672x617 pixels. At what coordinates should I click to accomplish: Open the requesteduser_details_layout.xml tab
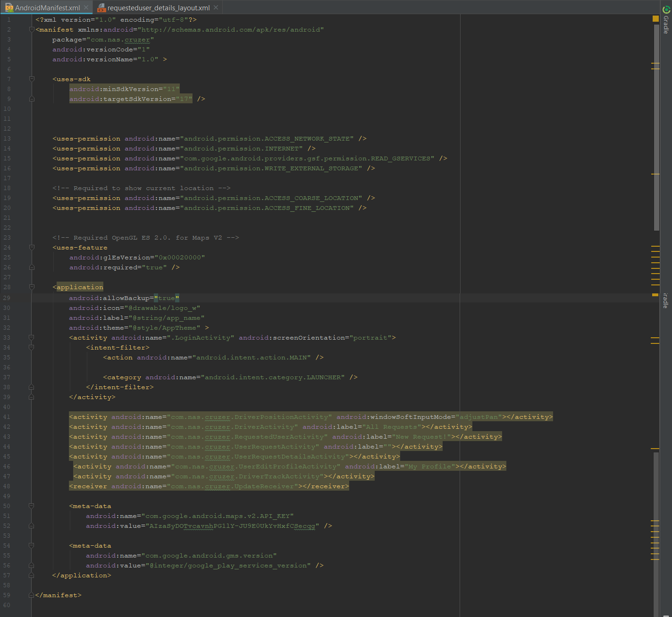point(158,8)
